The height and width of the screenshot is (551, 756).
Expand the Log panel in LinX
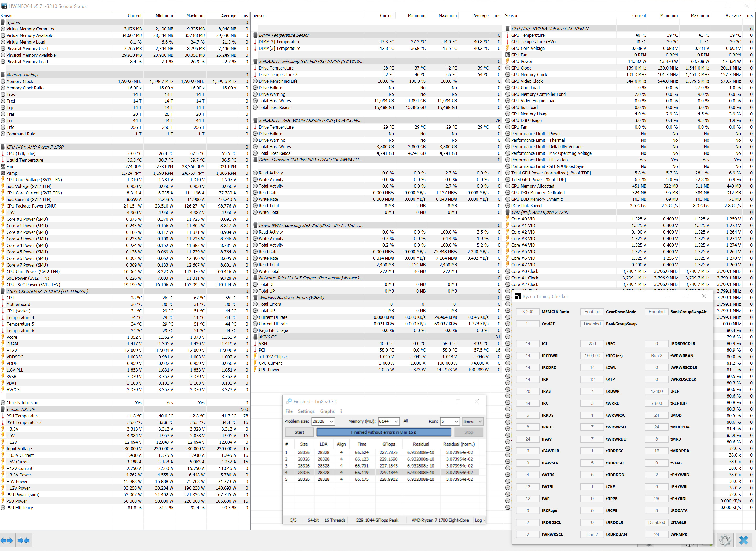pyautogui.click(x=480, y=520)
